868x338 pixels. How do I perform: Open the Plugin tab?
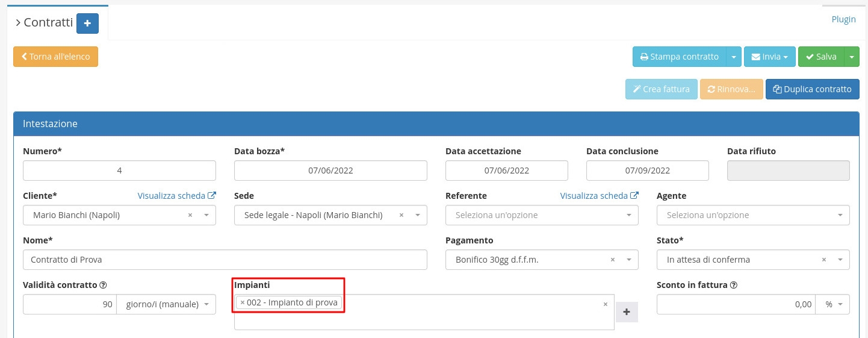pos(843,19)
